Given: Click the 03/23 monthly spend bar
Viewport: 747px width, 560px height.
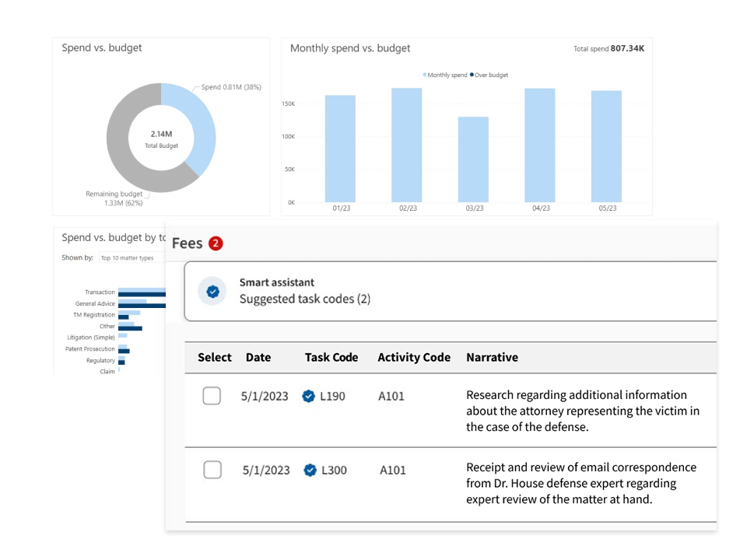Looking at the screenshot, I should coord(473,159).
